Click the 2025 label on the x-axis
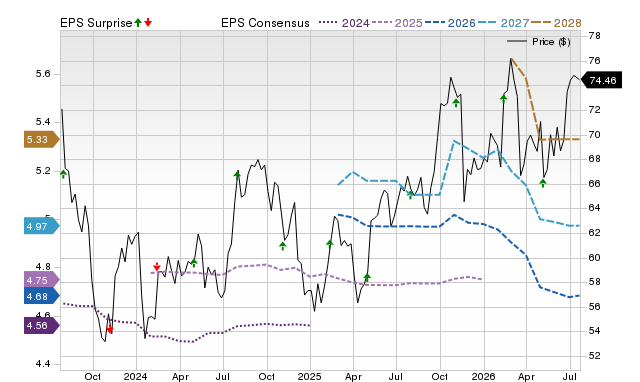This screenshot has width=640, height=382. point(309,376)
